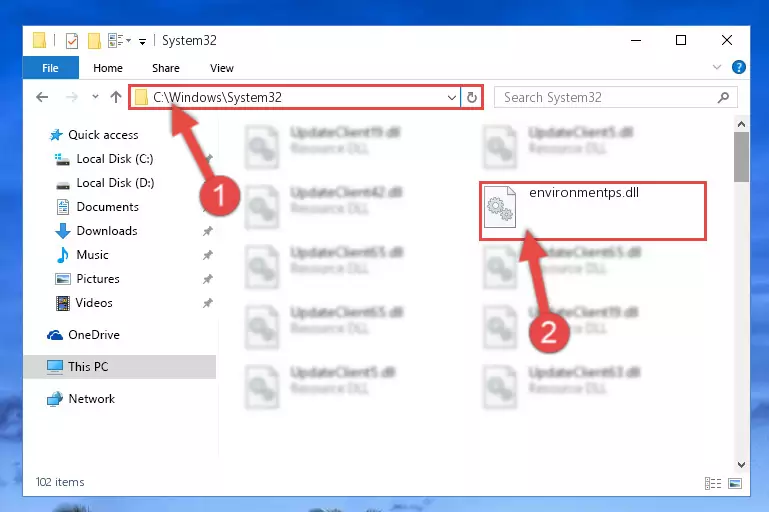This screenshot has height=512, width=769.
Task: Switch to the Home ribbon tab
Action: (108, 68)
